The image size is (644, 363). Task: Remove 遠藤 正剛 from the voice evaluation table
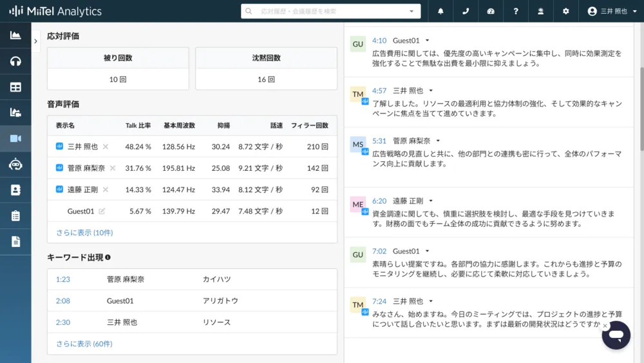pos(106,190)
